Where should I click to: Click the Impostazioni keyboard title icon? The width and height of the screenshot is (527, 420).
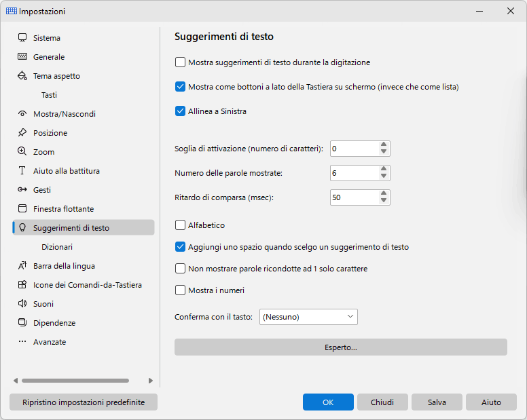pos(12,11)
